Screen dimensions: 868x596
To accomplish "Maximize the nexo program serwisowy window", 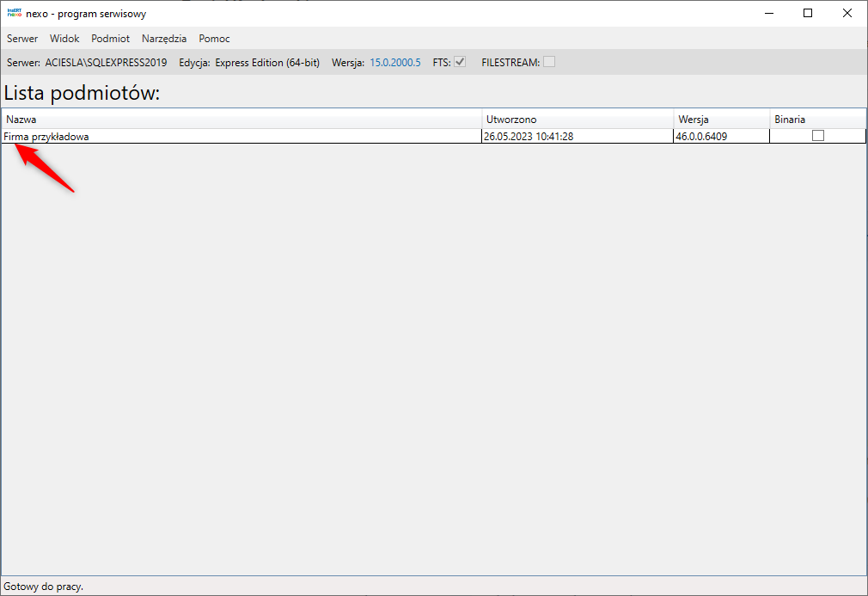I will click(x=808, y=13).
